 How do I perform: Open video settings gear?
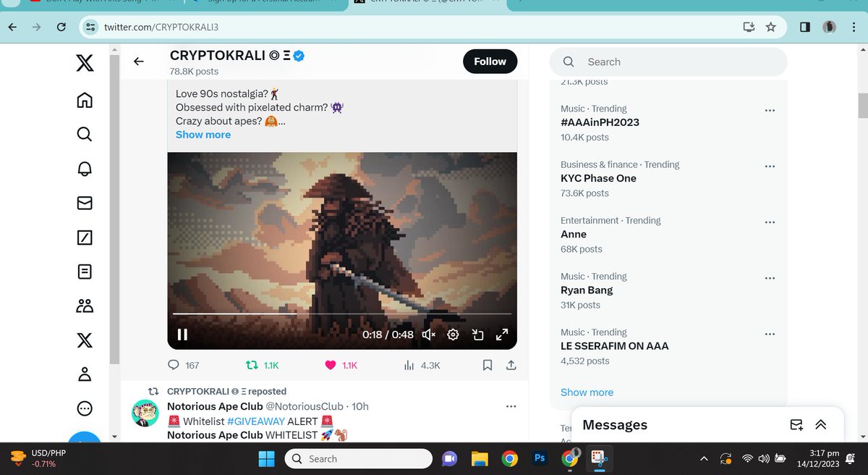(453, 335)
